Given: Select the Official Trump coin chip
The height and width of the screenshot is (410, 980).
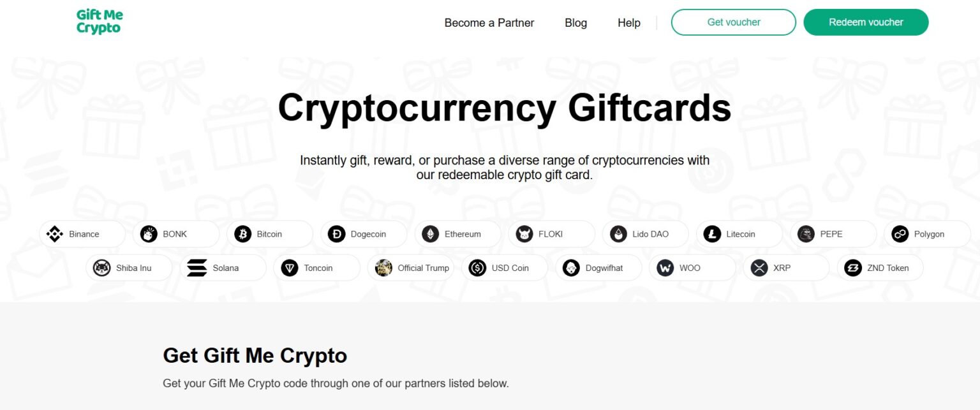Looking at the screenshot, I should click(x=410, y=267).
